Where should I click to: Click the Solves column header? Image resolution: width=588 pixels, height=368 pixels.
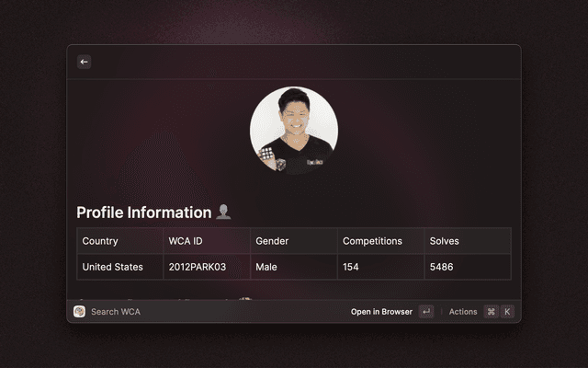pyautogui.click(x=445, y=241)
